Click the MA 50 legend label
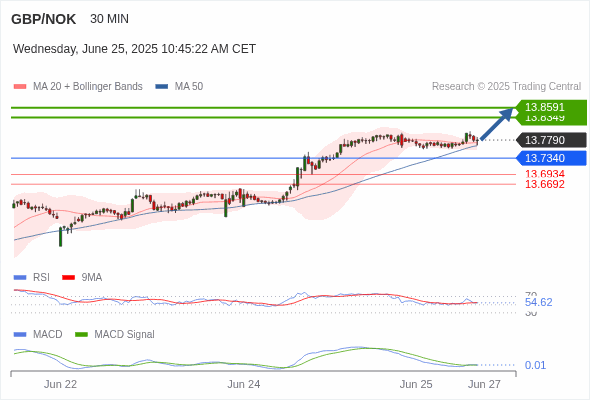Image resolution: width=590 pixels, height=400 pixels. (x=189, y=87)
